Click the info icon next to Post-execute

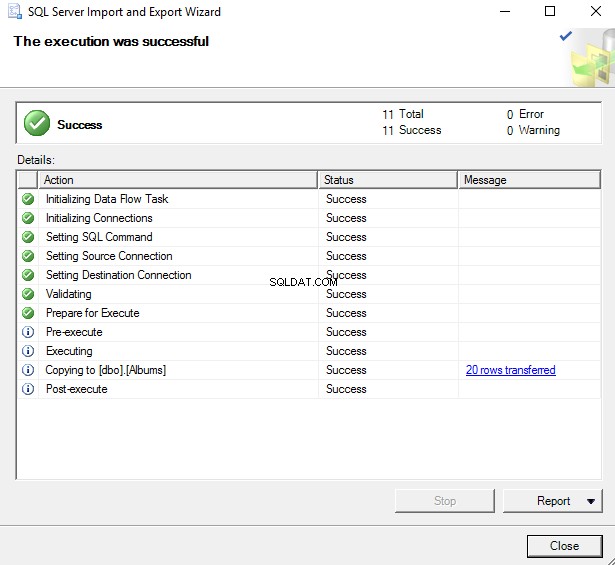pyautogui.click(x=28, y=389)
